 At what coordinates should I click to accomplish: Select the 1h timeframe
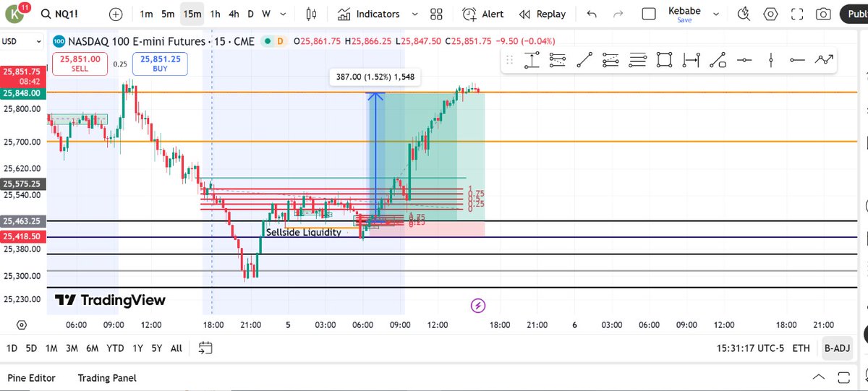click(x=215, y=14)
